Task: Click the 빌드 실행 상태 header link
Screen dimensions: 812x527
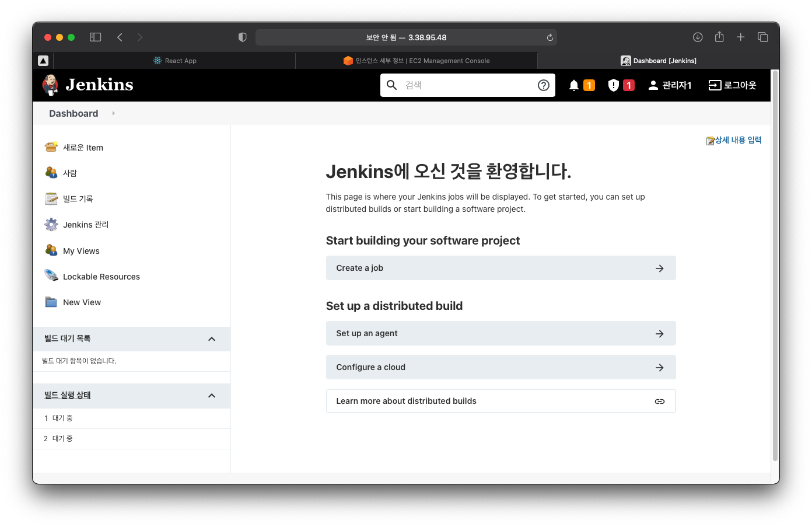Action: coord(68,395)
